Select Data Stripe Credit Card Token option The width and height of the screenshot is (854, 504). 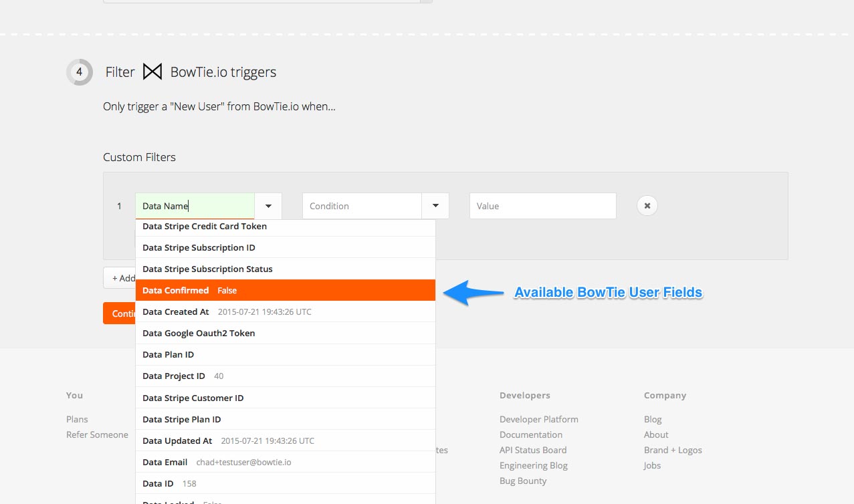tap(286, 227)
